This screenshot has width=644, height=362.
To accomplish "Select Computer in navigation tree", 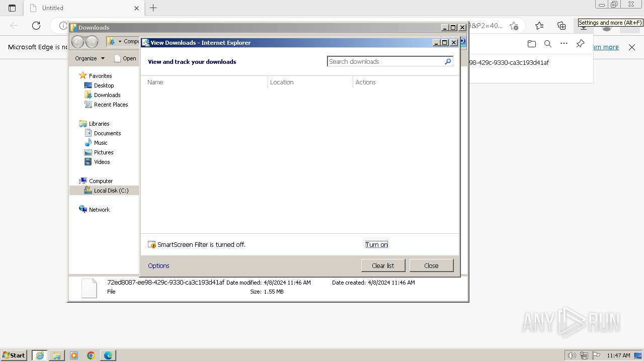I will pyautogui.click(x=101, y=181).
